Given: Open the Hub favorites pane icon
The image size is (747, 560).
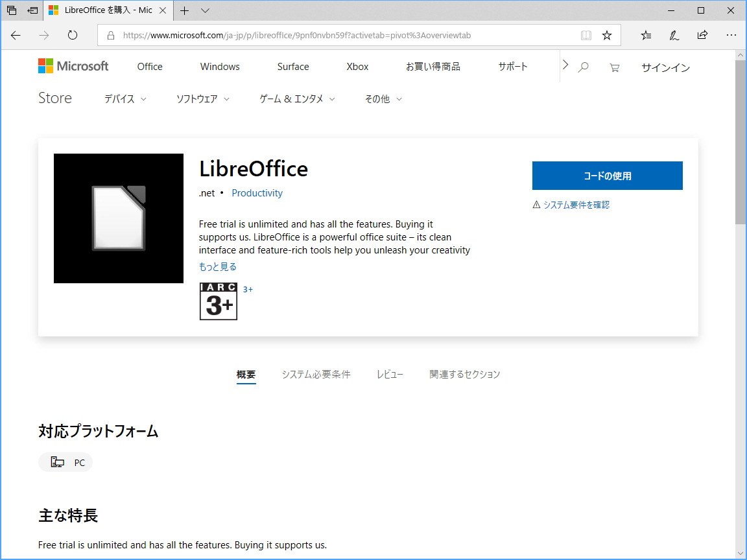Looking at the screenshot, I should point(645,36).
